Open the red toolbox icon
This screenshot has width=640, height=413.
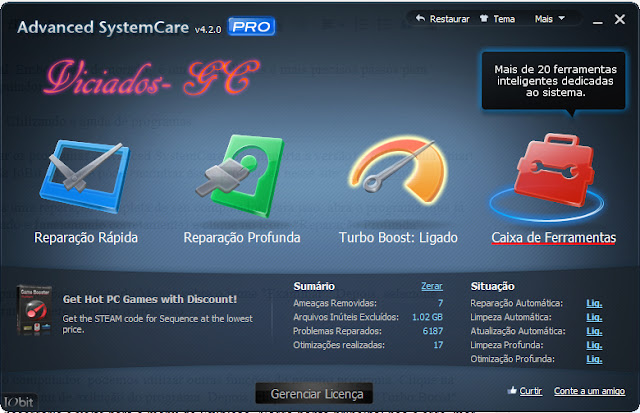[x=554, y=170]
